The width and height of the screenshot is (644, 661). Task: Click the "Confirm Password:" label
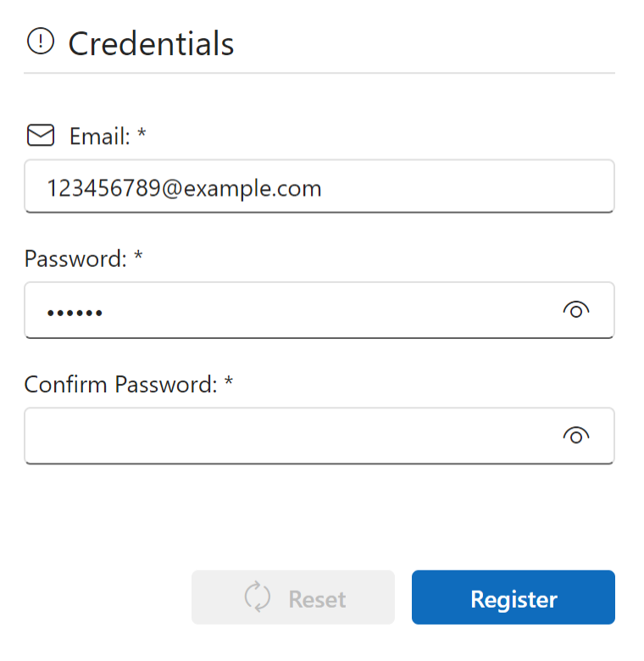pyautogui.click(x=121, y=385)
